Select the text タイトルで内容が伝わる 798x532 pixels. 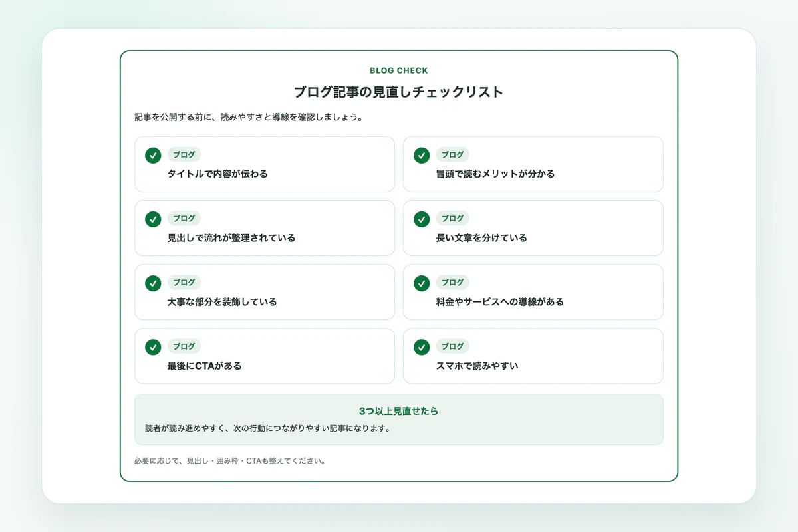point(217,174)
